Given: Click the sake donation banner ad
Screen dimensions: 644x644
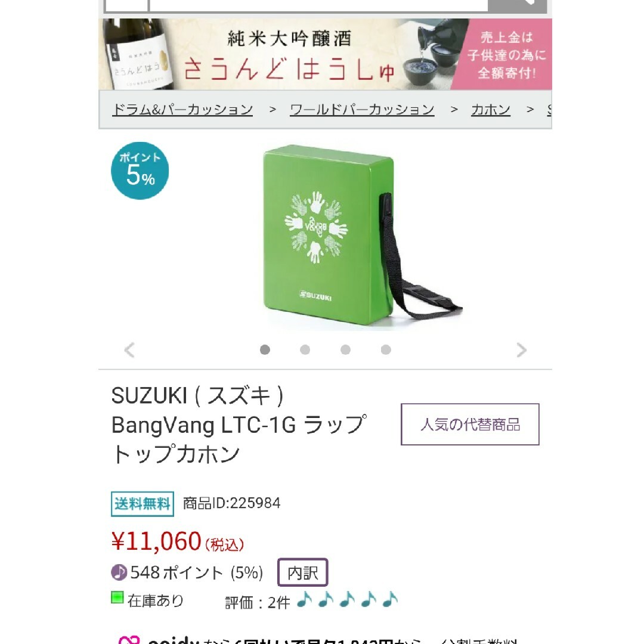Looking at the screenshot, I should (x=326, y=54).
